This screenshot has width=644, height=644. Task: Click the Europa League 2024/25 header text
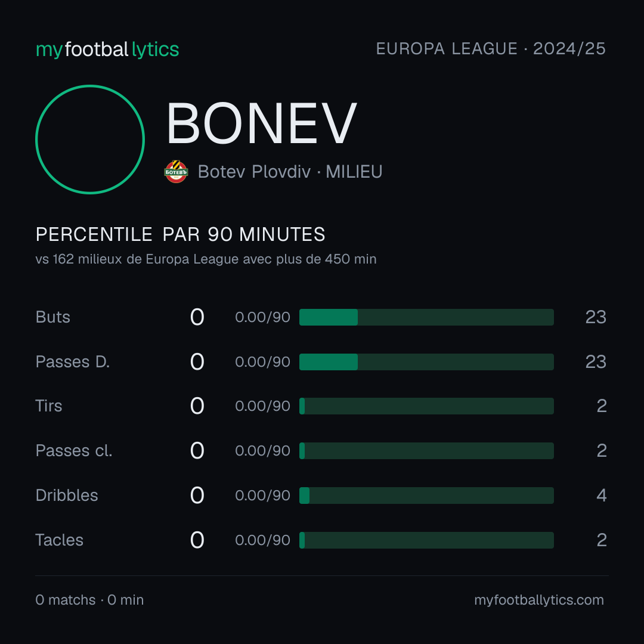pos(491,49)
